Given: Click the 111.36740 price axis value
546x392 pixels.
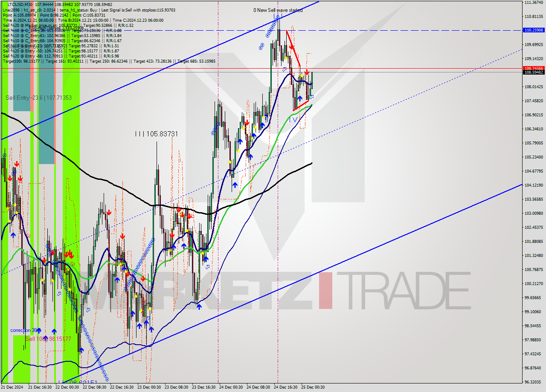Looking at the screenshot, I should pyautogui.click(x=533, y=3).
